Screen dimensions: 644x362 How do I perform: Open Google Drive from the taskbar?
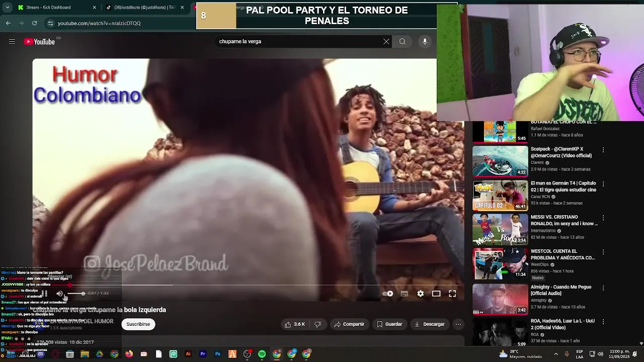100,354
